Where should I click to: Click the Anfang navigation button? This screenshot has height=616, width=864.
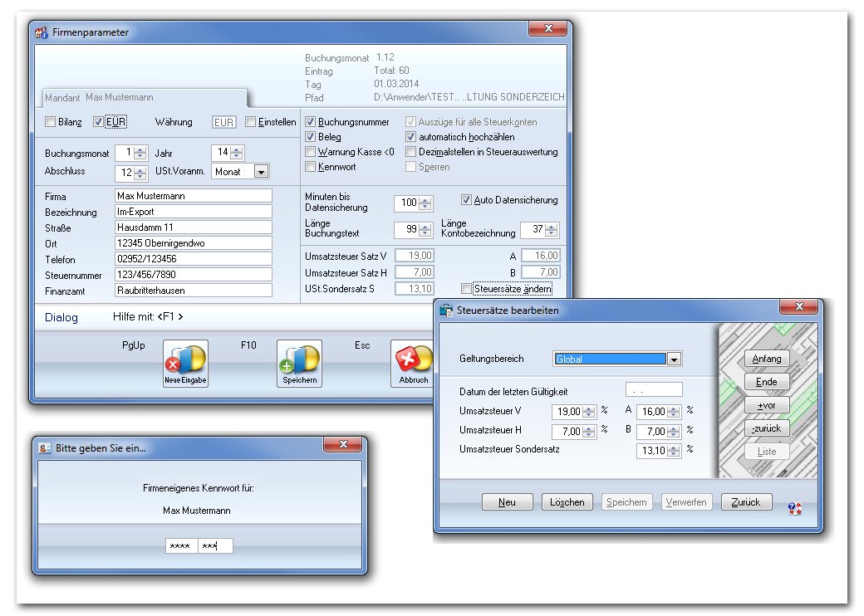coord(767,359)
